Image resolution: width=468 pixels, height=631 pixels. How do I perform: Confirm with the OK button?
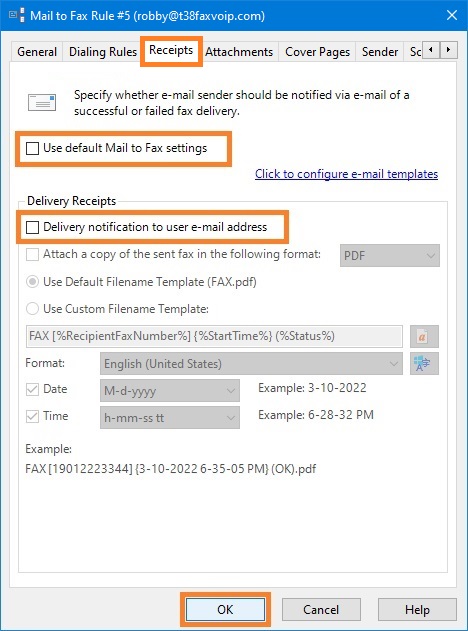[225, 610]
